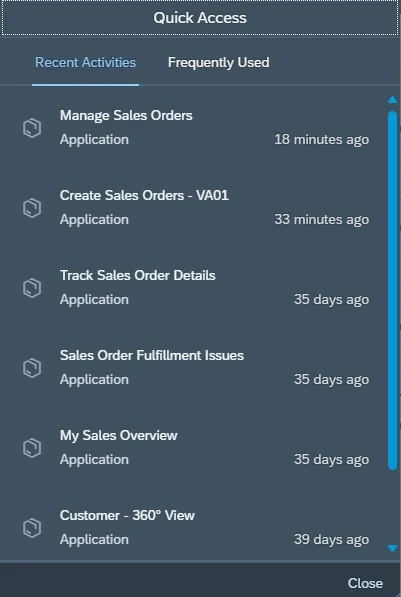Click the scrollbar down arrow

[392, 548]
